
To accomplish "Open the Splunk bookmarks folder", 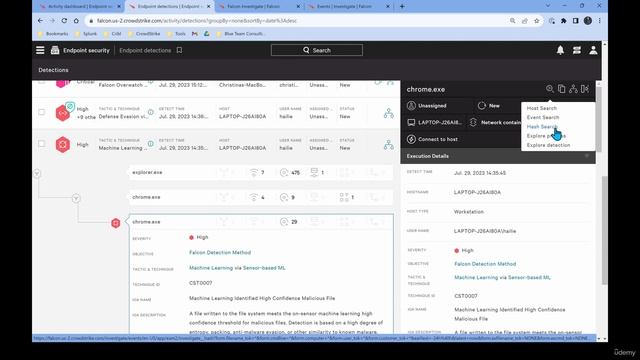I will (86, 34).
